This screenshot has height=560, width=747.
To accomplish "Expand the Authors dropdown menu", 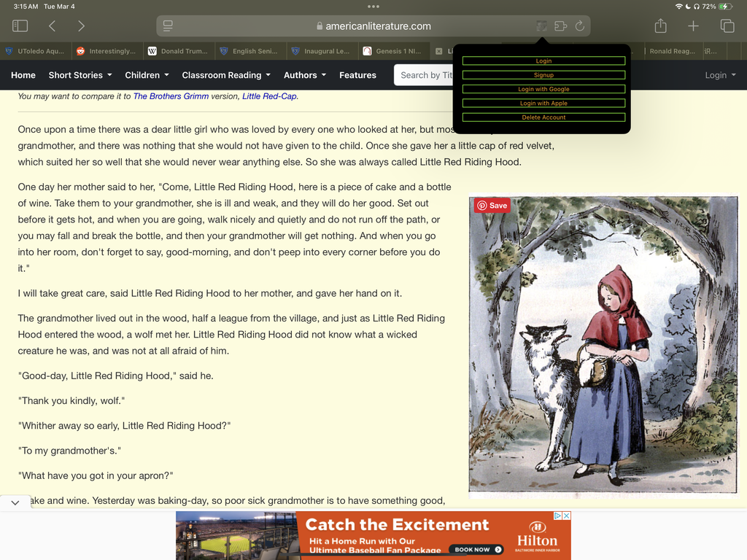I will (305, 75).
